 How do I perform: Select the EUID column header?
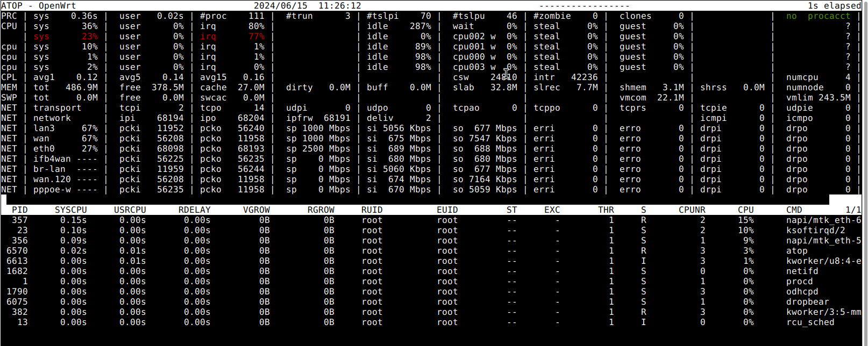447,210
